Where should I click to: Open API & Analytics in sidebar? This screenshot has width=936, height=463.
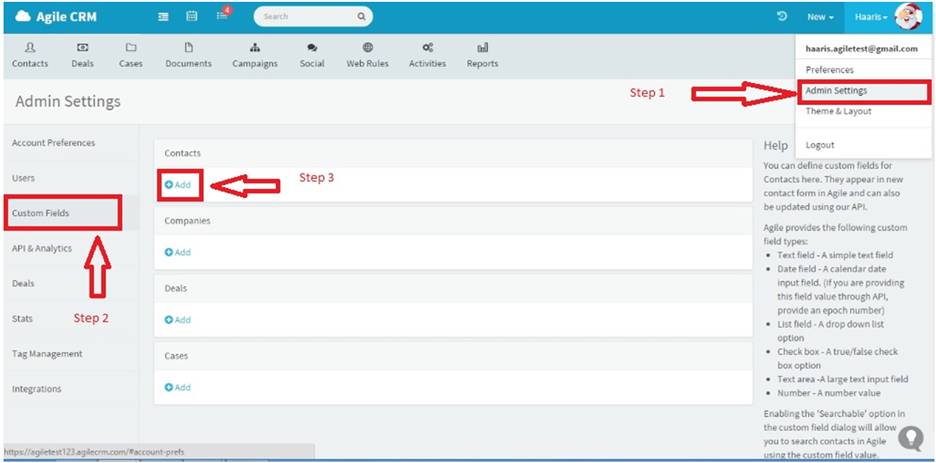[42, 248]
